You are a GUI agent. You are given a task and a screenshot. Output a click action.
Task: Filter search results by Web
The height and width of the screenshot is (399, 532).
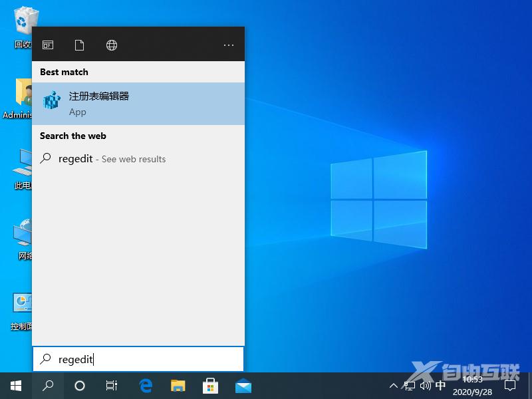click(112, 45)
